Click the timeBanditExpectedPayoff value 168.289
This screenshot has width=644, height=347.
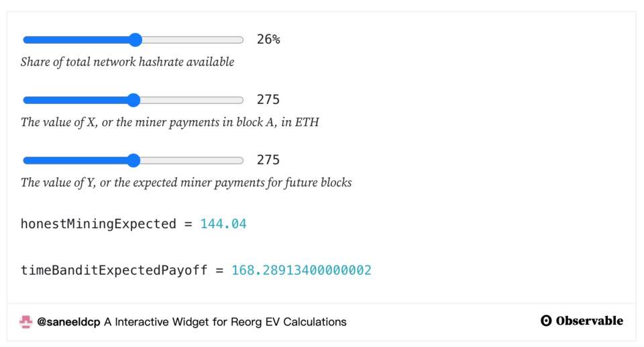coord(301,270)
